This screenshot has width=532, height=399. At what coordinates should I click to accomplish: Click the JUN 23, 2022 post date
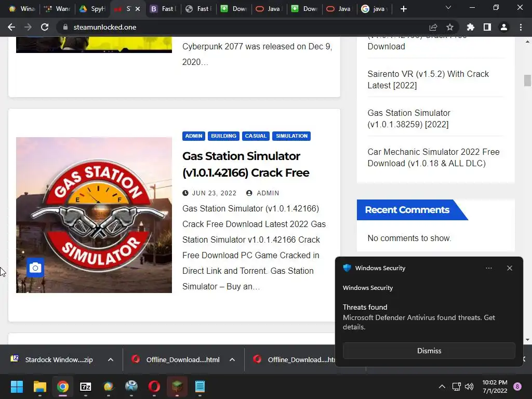coord(214,193)
